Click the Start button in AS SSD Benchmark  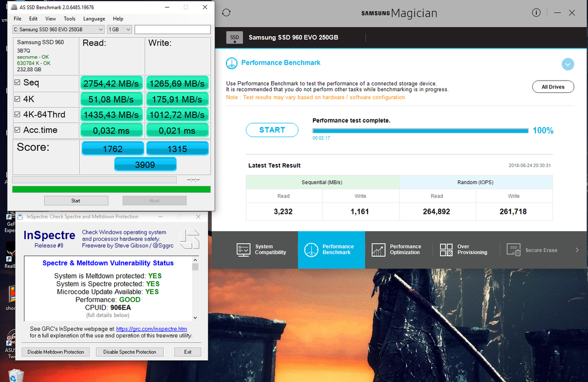[76, 201]
